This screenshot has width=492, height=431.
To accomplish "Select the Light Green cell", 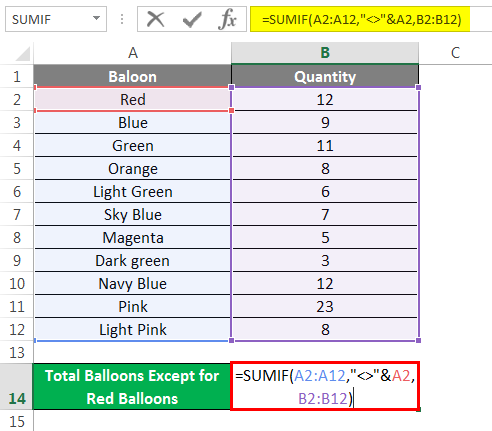I will 132,191.
